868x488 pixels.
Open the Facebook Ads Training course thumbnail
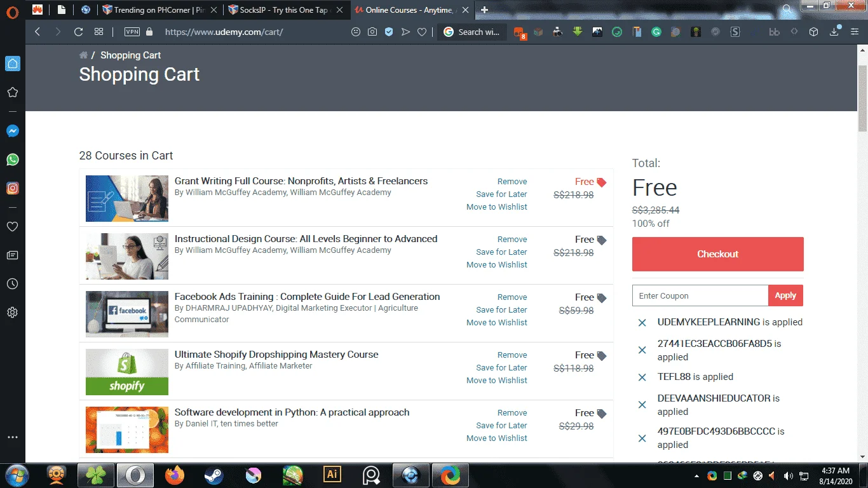tap(127, 314)
